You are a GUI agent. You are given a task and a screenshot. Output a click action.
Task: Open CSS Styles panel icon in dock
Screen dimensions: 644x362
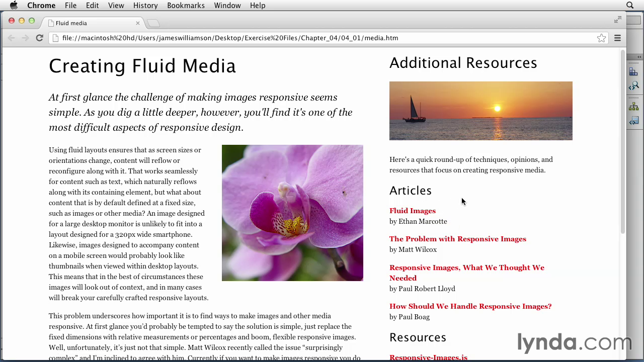pyautogui.click(x=633, y=72)
